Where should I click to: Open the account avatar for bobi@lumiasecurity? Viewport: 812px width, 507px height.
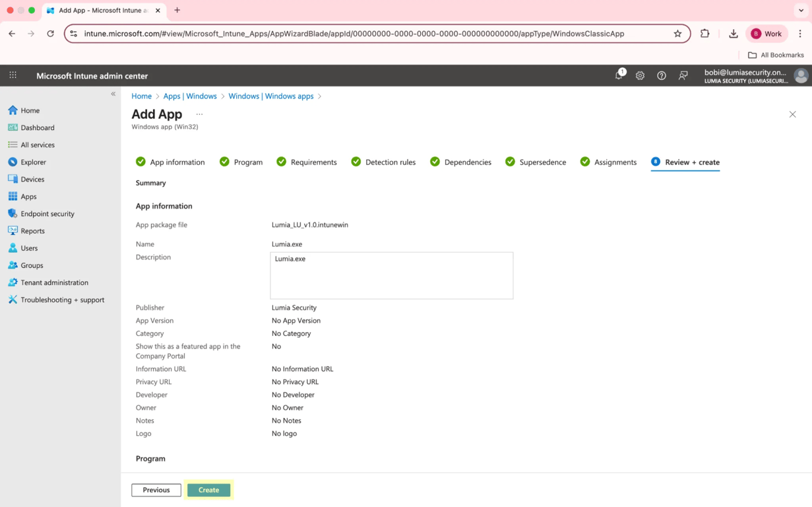pyautogui.click(x=801, y=76)
